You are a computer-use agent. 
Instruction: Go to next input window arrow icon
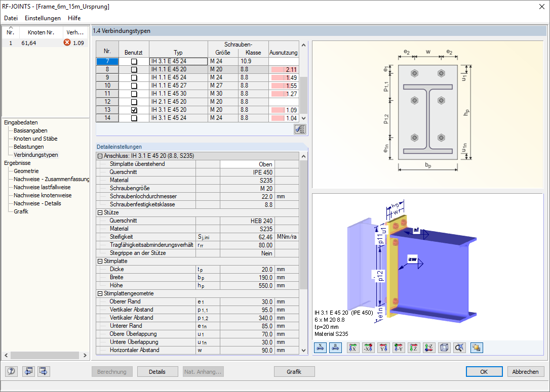coord(44,371)
